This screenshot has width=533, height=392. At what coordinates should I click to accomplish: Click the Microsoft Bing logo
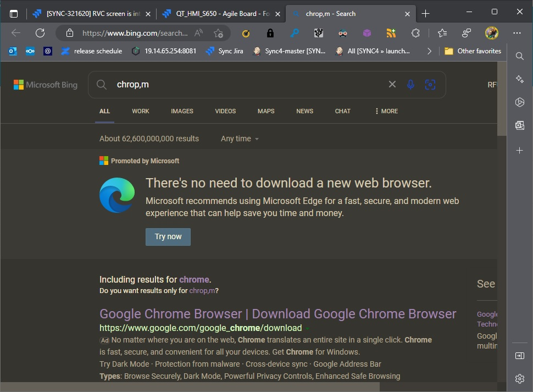point(46,85)
